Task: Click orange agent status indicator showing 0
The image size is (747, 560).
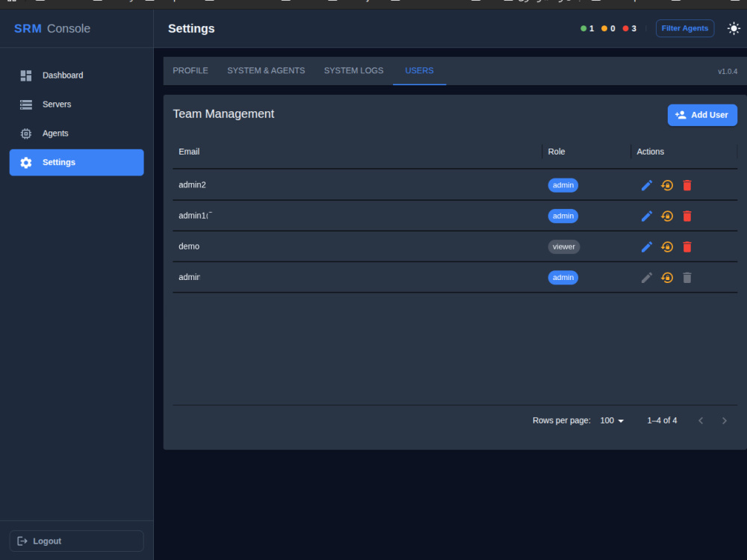Action: coord(608,28)
